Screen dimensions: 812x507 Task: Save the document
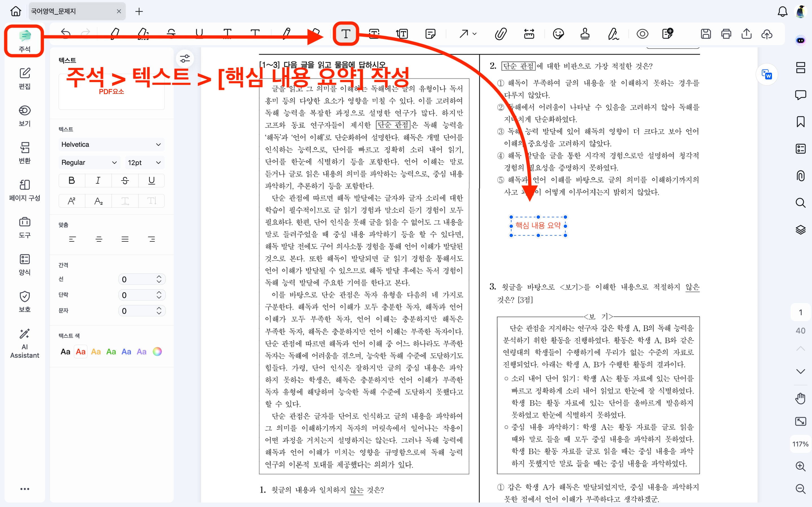[x=706, y=34]
